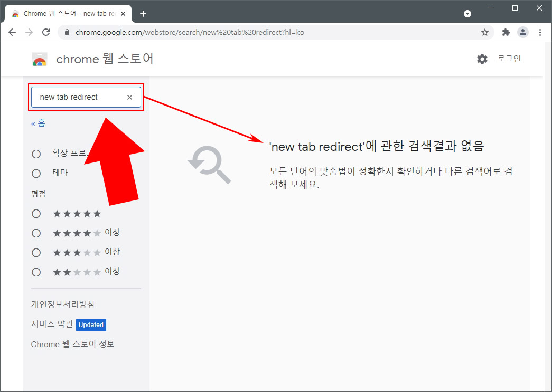Screen dimensions: 552x392
Task: Click the « 홈 link
Action: [38, 123]
